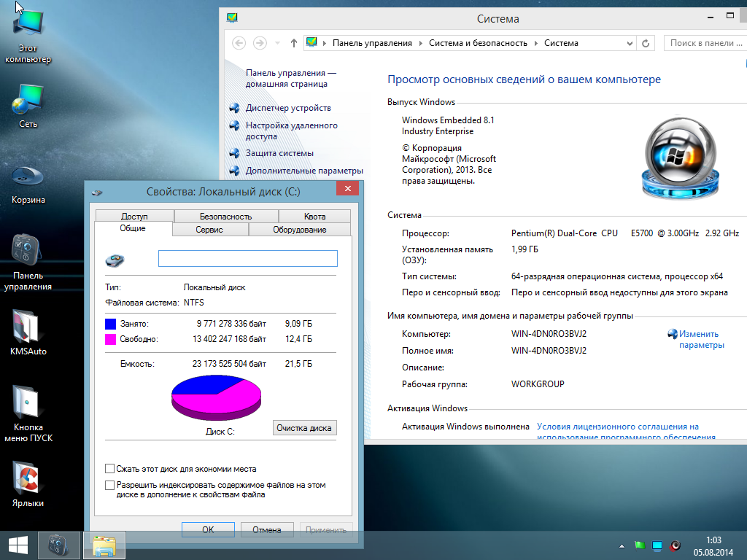This screenshot has height=560, width=747.
Task: Go back in the Система window
Action: click(x=239, y=43)
